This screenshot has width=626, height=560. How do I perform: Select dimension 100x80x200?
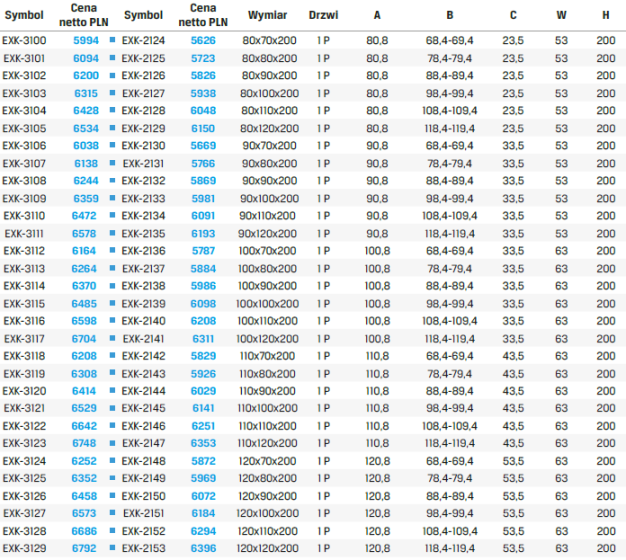[x=267, y=269]
